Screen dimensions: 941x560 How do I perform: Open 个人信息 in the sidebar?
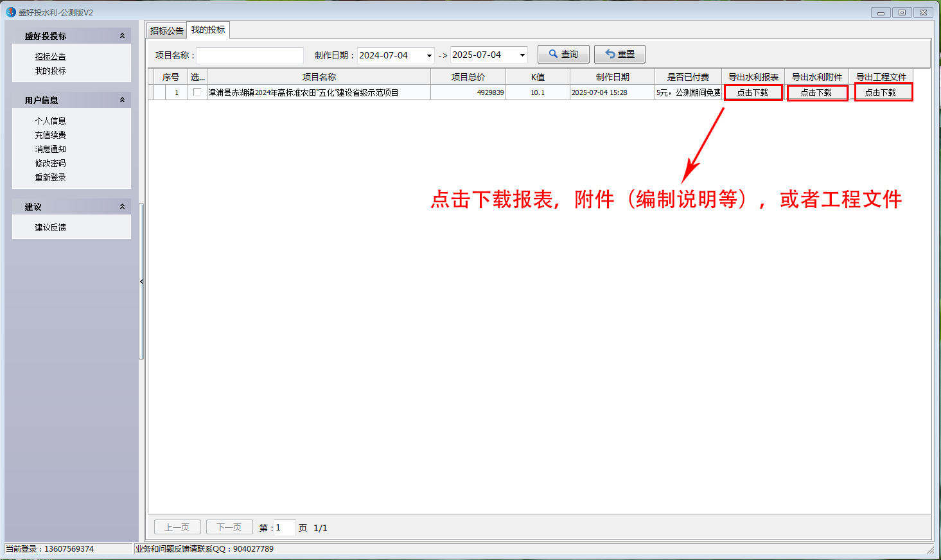click(x=50, y=121)
